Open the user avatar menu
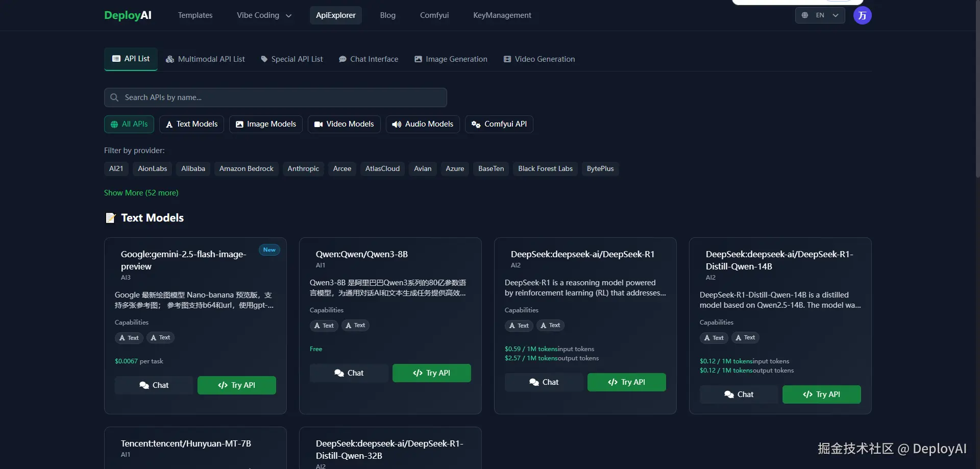The image size is (980, 469). 862,15
